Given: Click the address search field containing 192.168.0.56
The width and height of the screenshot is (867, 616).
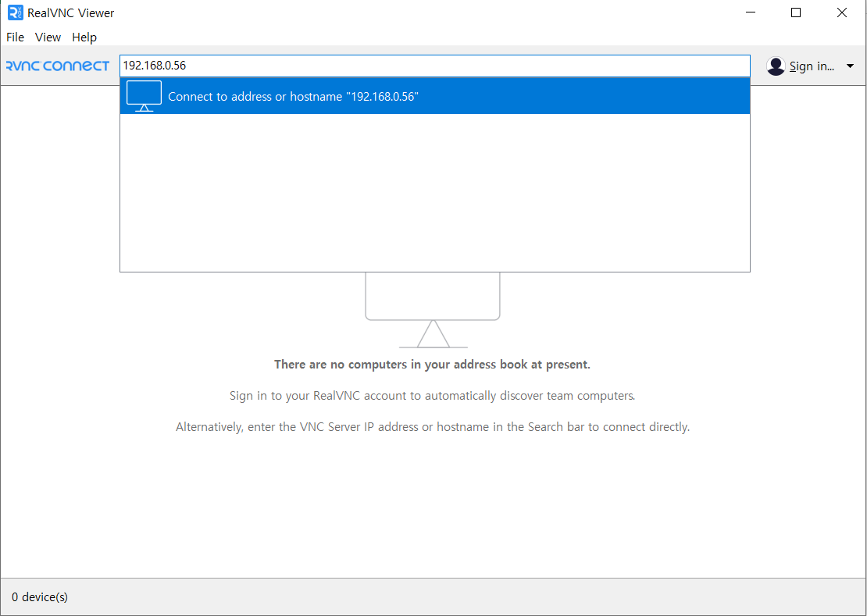Looking at the screenshot, I should pos(434,66).
